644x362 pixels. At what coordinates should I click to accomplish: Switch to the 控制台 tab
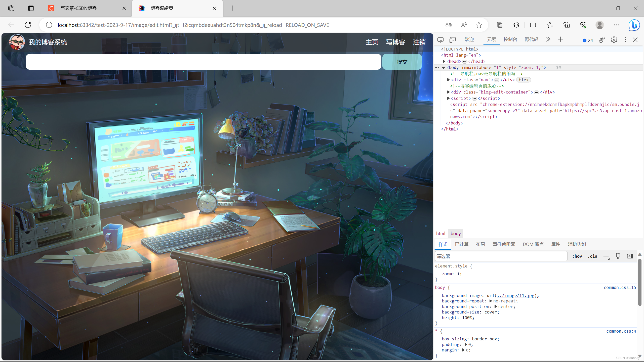click(x=510, y=39)
